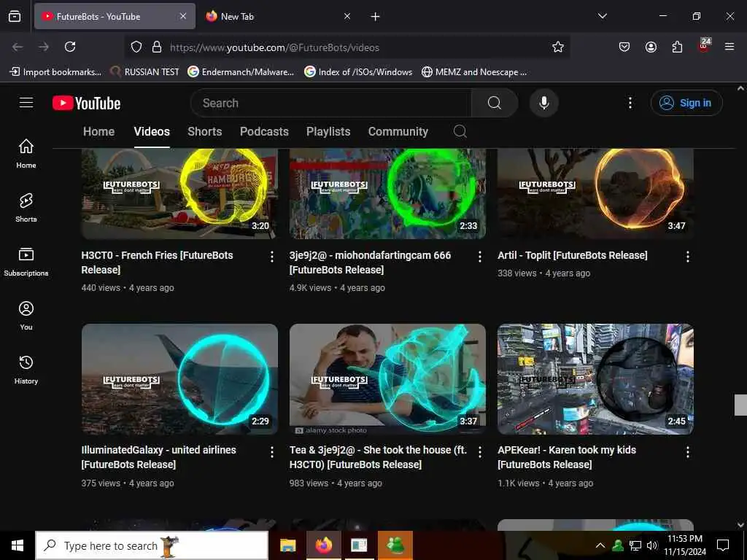Open options for H3CT0 French Fries video
Image resolution: width=747 pixels, height=560 pixels.
point(272,257)
